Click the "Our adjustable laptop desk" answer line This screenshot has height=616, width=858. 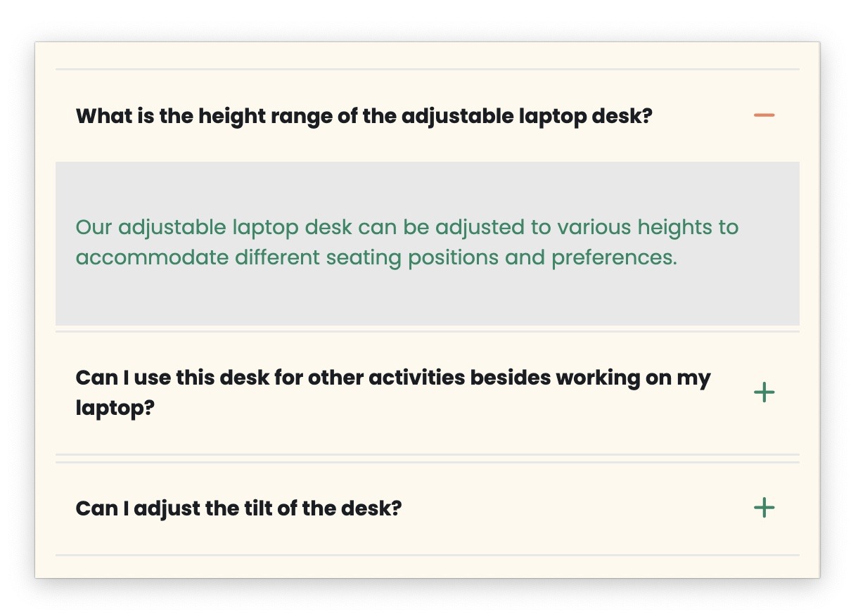click(406, 228)
